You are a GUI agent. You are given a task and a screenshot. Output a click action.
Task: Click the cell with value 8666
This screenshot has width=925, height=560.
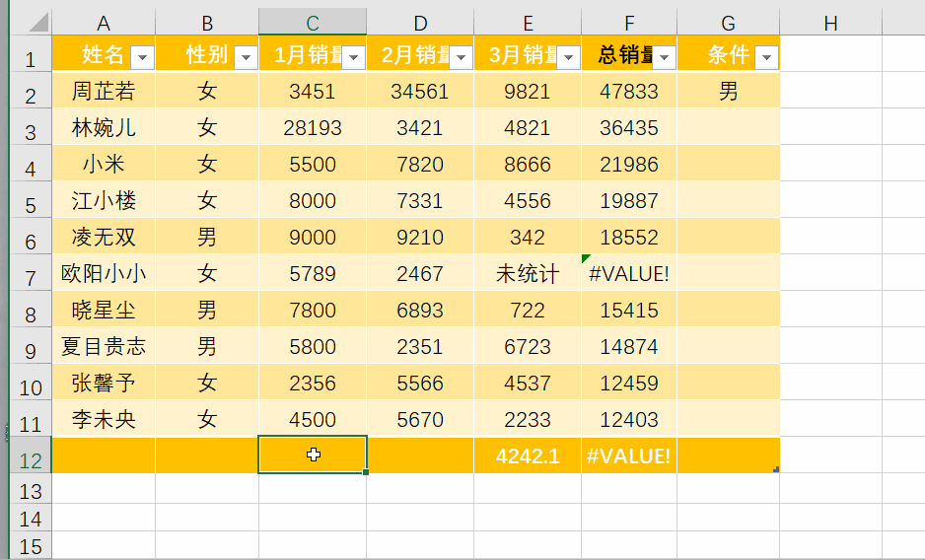coord(528,164)
